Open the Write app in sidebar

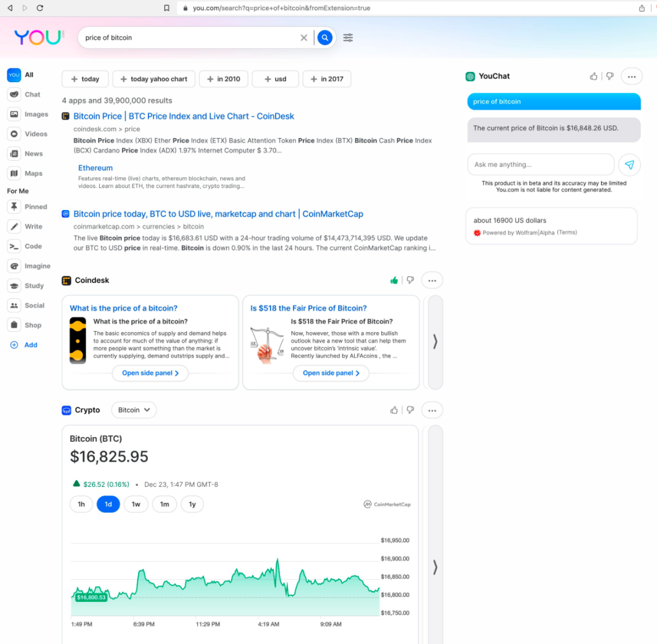(x=25, y=226)
